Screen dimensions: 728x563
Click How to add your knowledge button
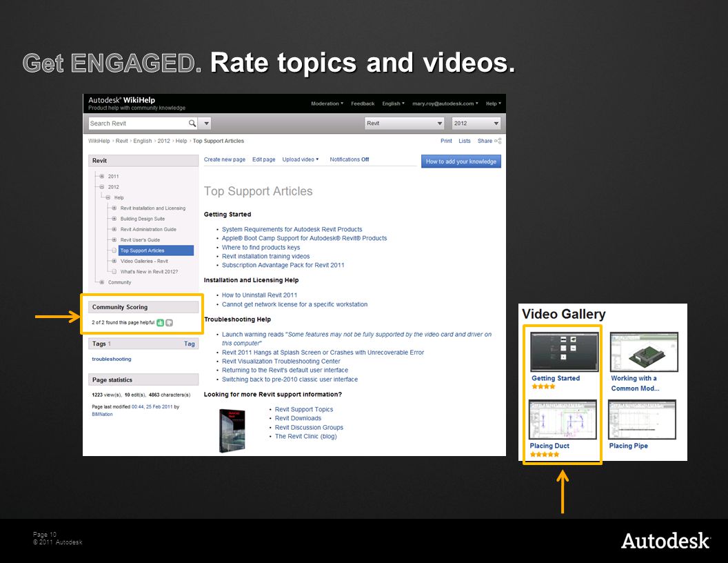point(461,161)
